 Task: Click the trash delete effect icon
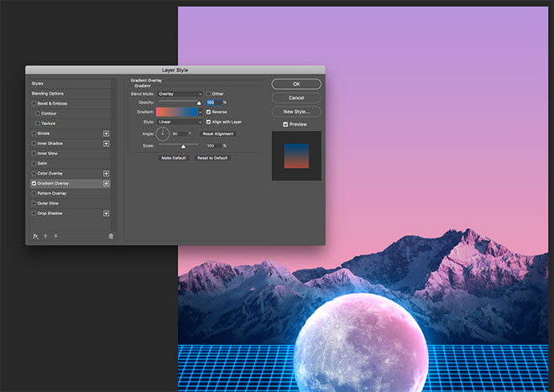[111, 236]
